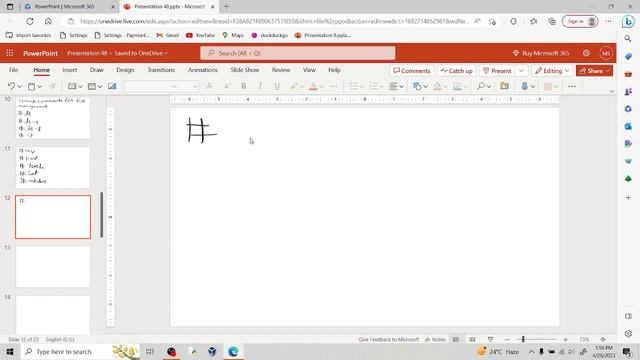This screenshot has width=640, height=360.
Task: Click the Catch up button
Action: 456,71
